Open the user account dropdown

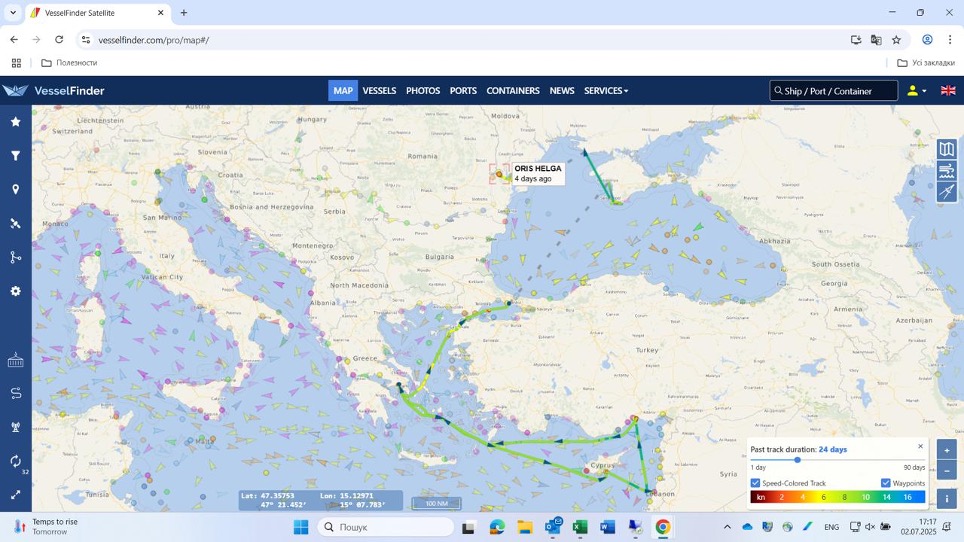(916, 91)
